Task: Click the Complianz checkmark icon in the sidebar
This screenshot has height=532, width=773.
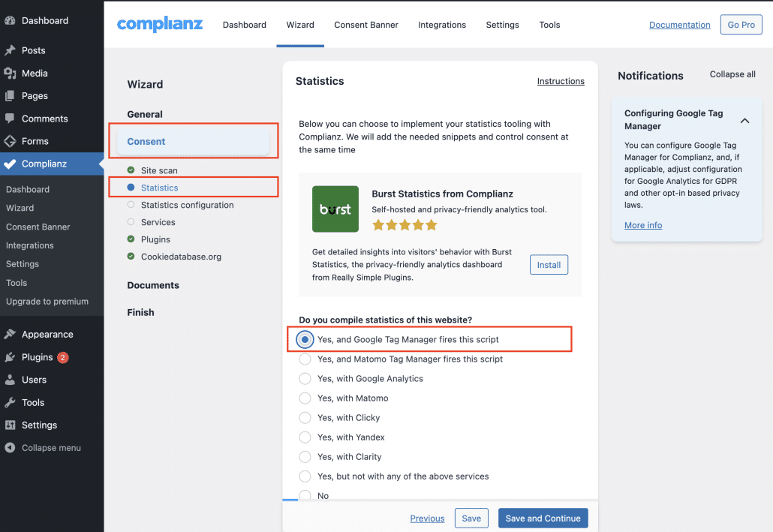Action: click(10, 164)
